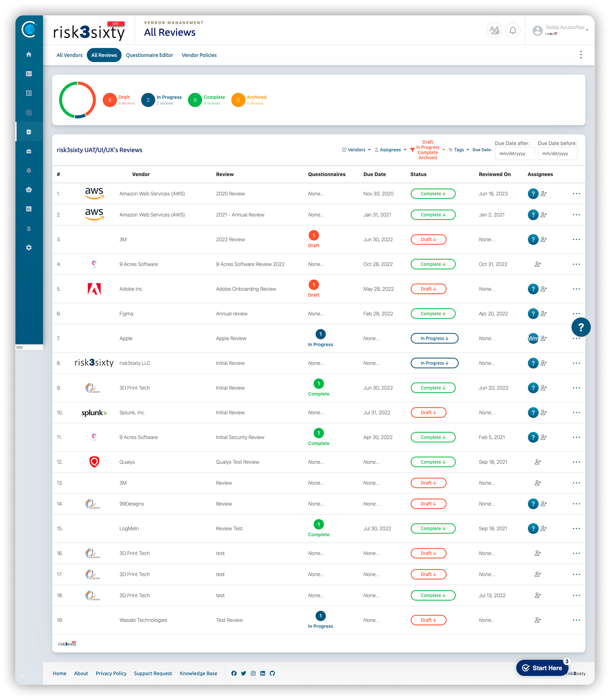Change Draft status of Splunk Initial Review
Viewport: 610px width, 700px height.
click(x=429, y=413)
